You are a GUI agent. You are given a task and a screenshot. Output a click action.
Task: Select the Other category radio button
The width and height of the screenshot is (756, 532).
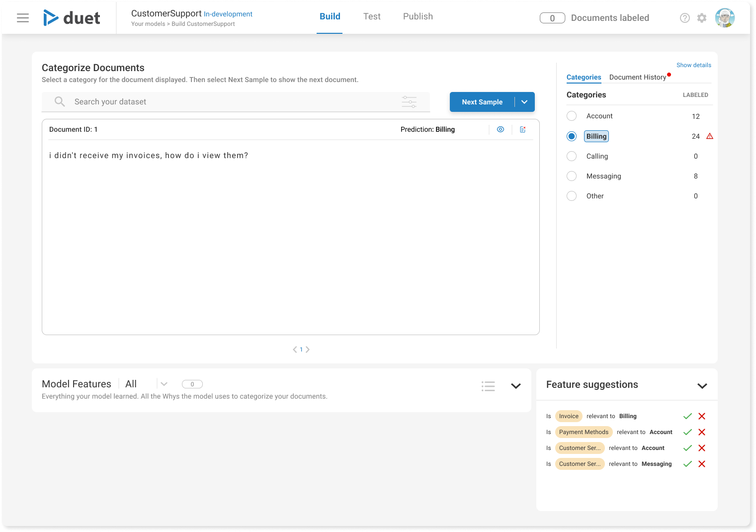(572, 196)
